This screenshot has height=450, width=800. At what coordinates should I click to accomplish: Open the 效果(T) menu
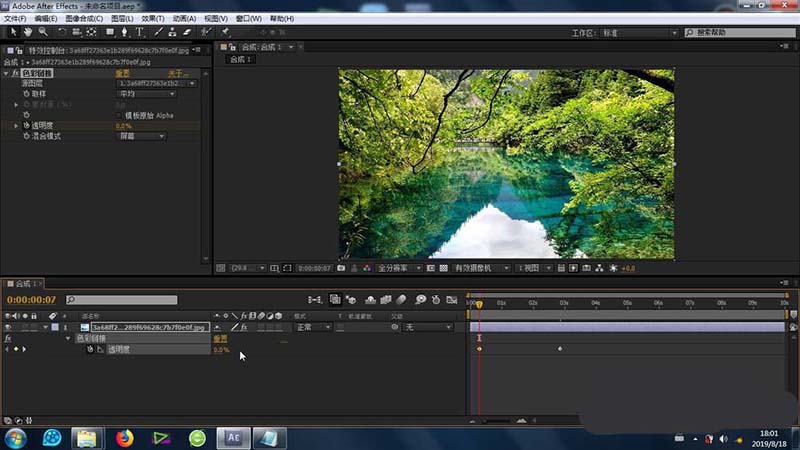click(x=152, y=18)
